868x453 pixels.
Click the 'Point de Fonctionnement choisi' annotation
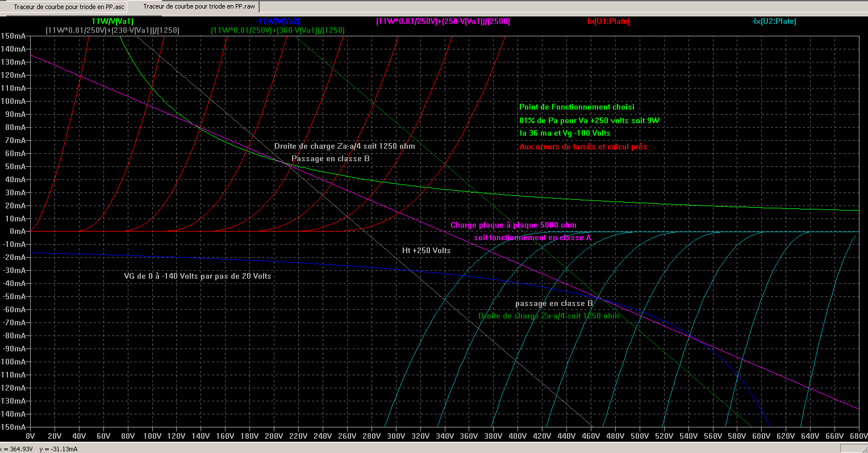point(577,107)
